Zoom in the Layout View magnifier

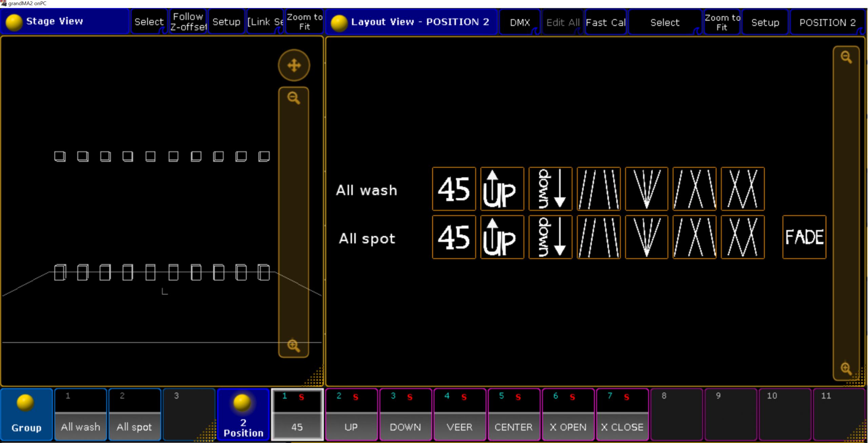(846, 368)
